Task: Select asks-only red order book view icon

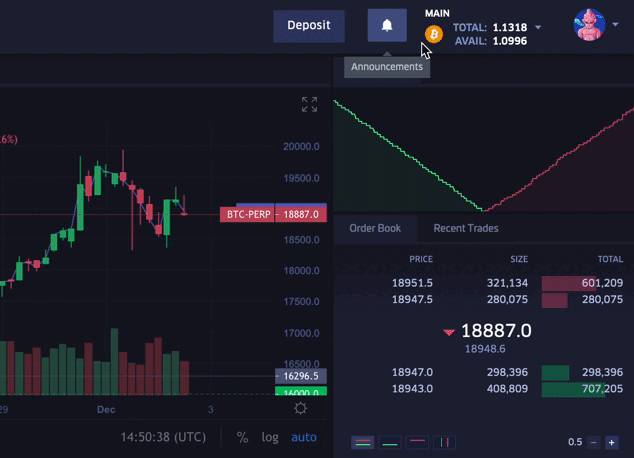Action: click(x=417, y=443)
